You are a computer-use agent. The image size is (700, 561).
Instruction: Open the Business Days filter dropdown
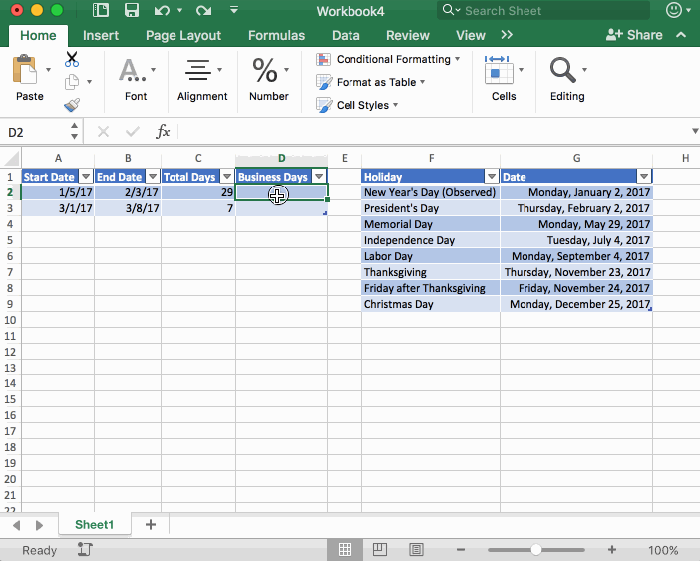319,177
